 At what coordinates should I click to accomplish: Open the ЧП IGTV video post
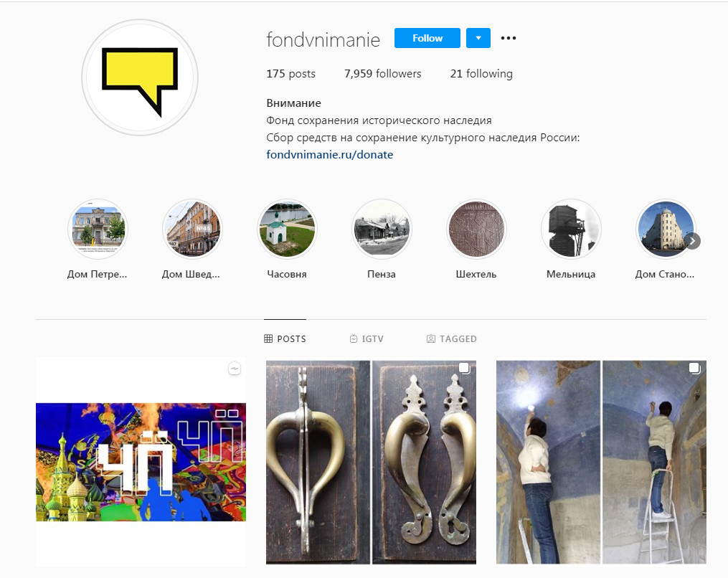tap(141, 463)
